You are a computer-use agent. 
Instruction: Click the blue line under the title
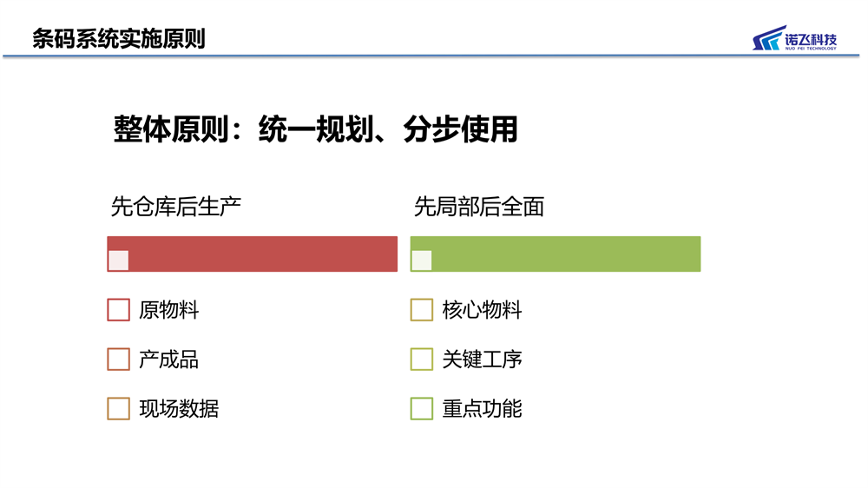[x=431, y=56]
